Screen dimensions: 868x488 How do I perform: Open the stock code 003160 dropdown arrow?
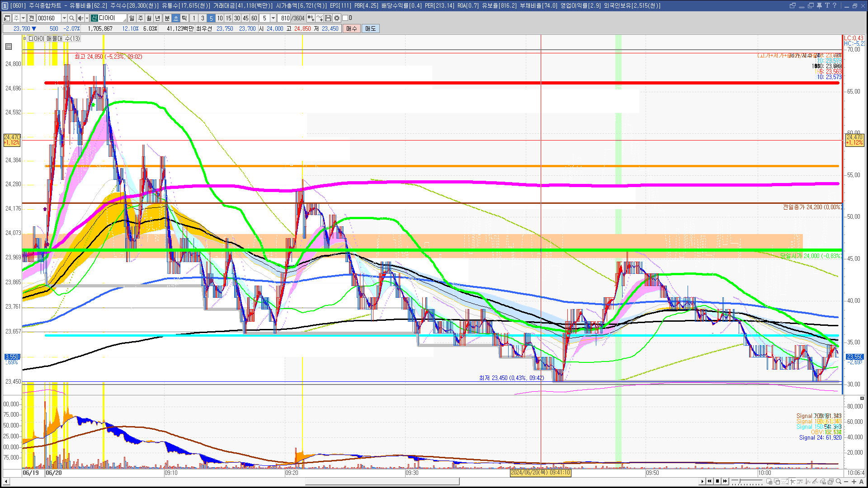click(x=64, y=18)
